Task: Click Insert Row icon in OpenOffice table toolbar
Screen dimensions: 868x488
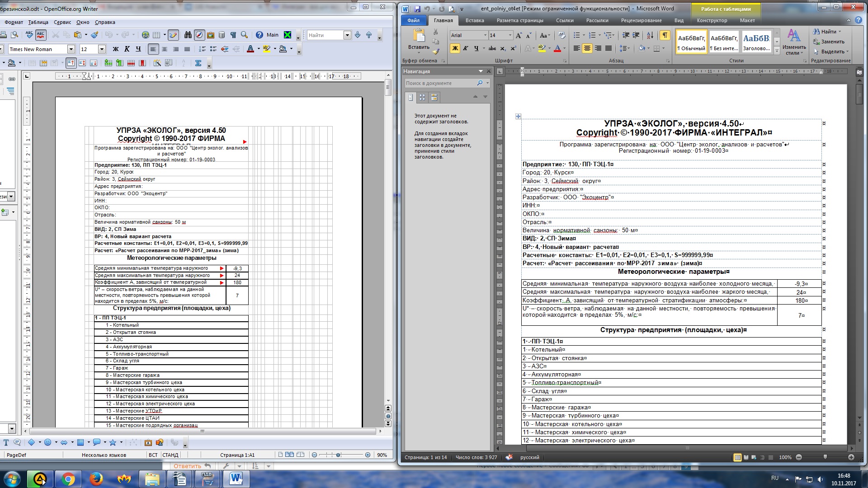Action: (x=108, y=63)
